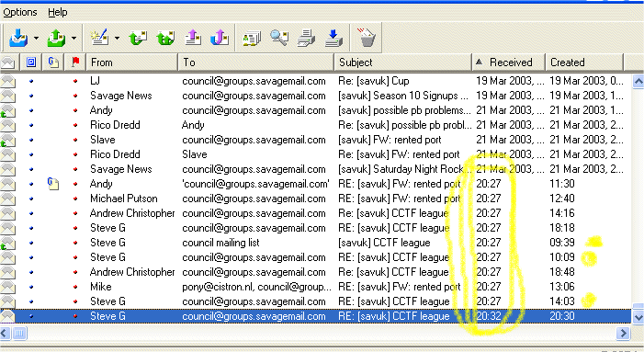This screenshot has height=352, width=644.
Task: Select Andrew Christopher's message created 14:16
Action: (315, 213)
